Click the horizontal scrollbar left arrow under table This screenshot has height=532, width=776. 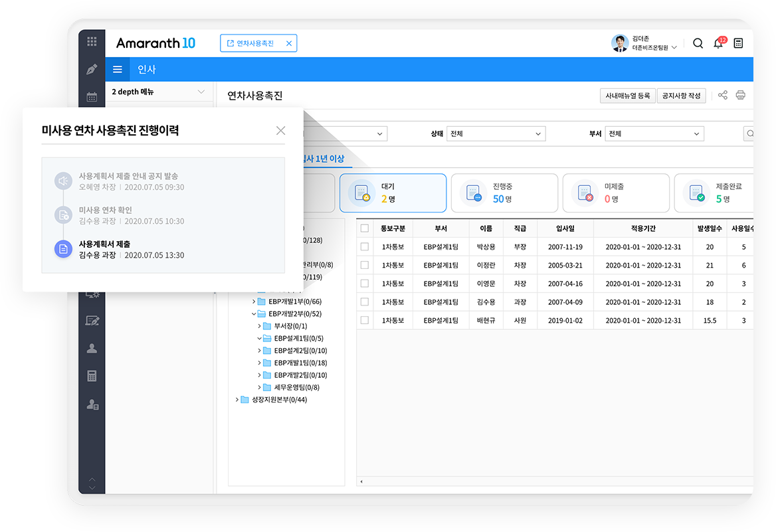point(361,482)
